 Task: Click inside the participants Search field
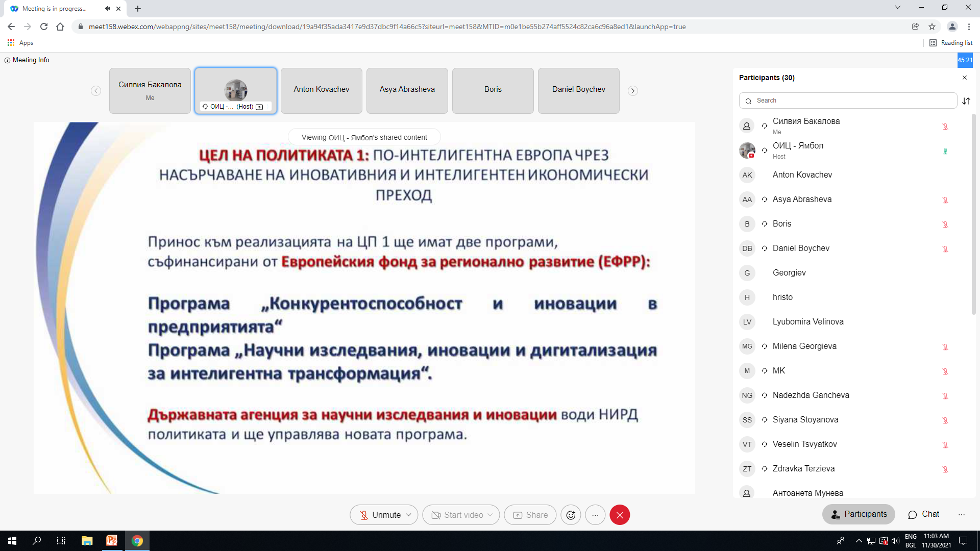(x=848, y=101)
